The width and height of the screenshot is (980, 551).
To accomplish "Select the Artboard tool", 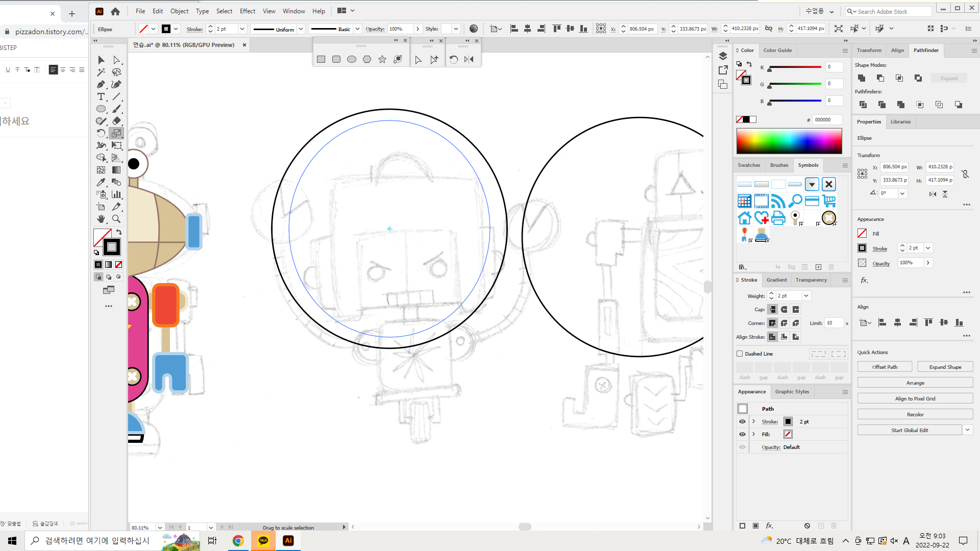I will coord(101,207).
